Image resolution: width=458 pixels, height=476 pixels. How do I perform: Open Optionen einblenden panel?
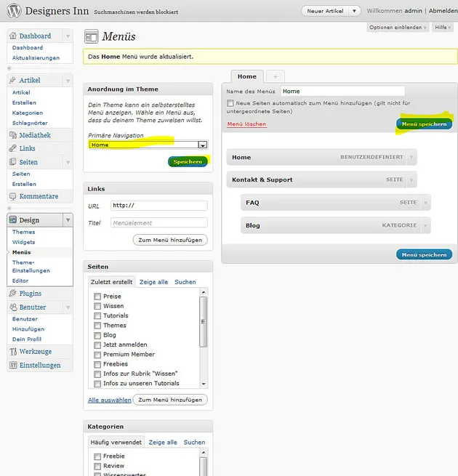click(398, 28)
